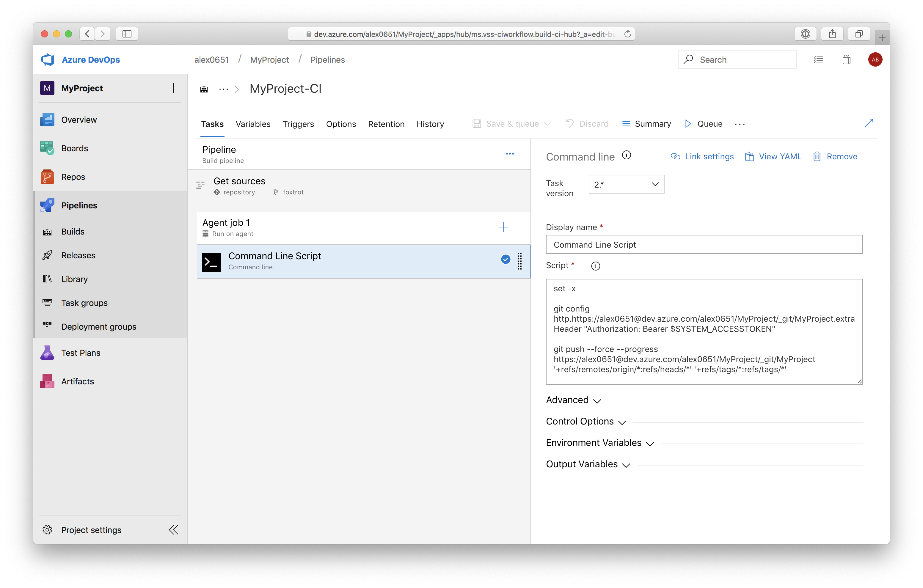This screenshot has width=923, height=588.
Task: Expand the Environment Variables section
Action: (599, 443)
